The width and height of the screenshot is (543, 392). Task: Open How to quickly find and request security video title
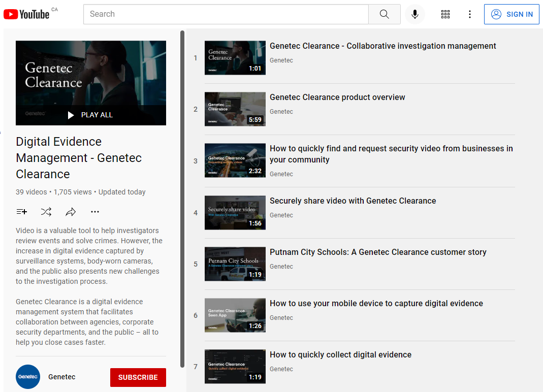click(391, 154)
